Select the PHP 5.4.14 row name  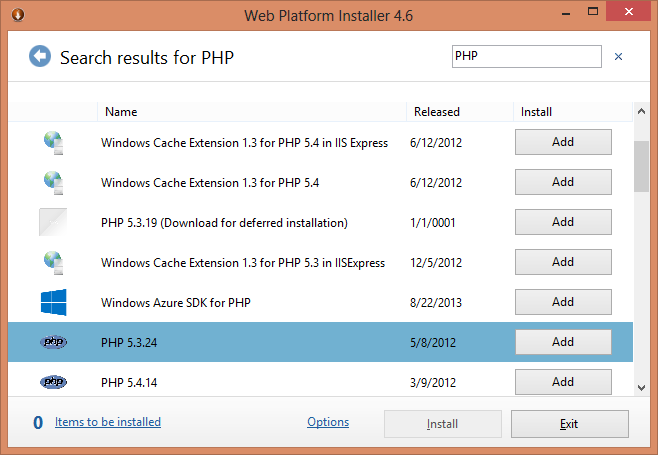click(x=129, y=383)
